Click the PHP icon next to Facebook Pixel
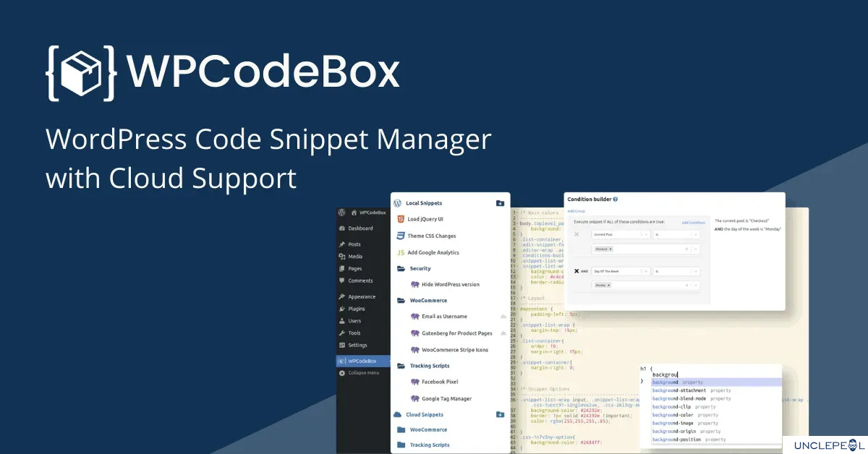 click(416, 381)
